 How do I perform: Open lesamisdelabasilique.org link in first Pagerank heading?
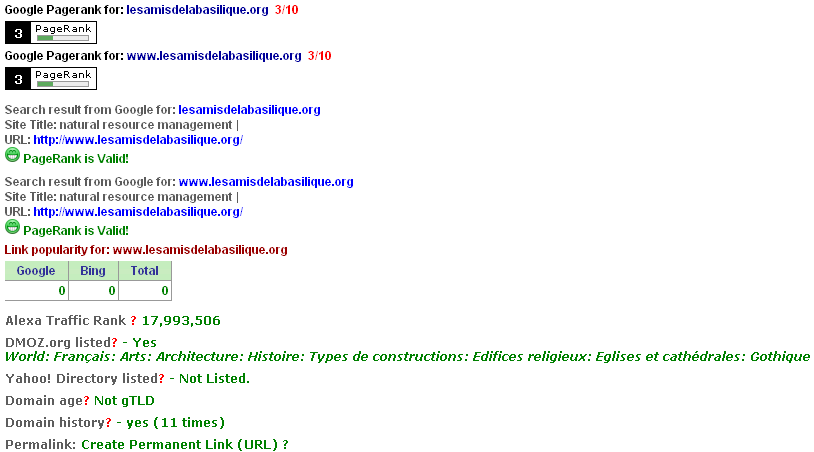point(197,10)
